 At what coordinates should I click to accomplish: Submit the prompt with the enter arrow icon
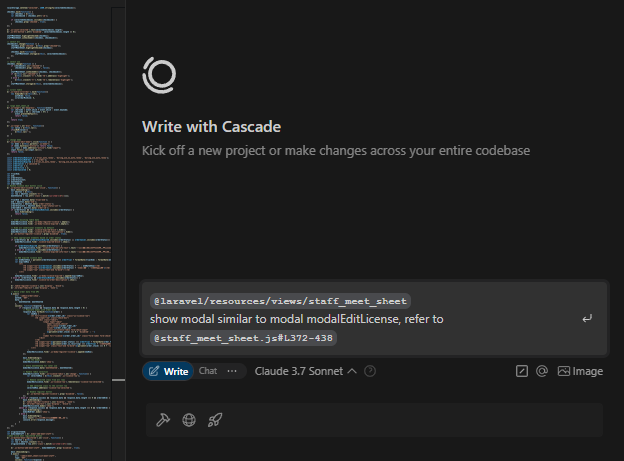click(587, 318)
